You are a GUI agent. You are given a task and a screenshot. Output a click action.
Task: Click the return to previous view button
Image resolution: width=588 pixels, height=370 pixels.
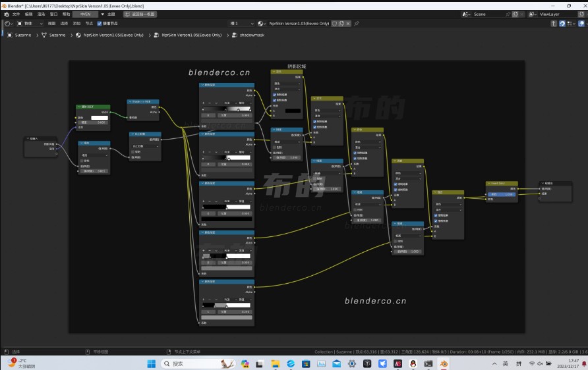[140, 14]
